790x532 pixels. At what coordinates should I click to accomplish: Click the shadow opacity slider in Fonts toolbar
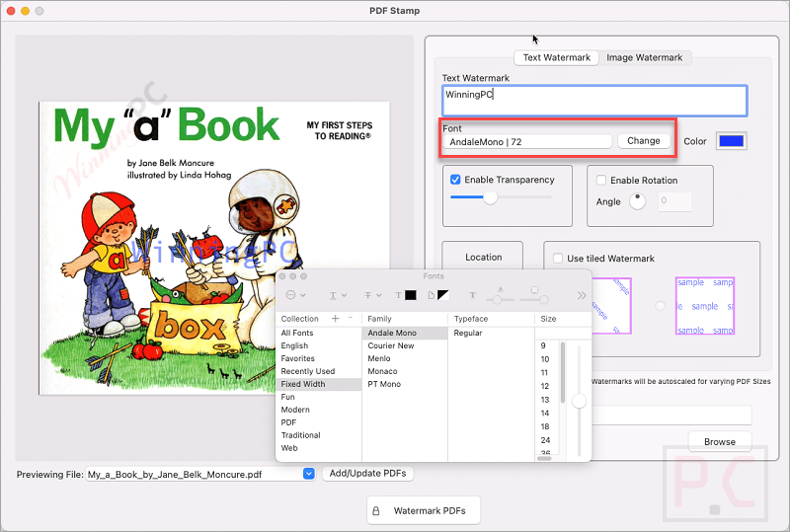tap(500, 299)
